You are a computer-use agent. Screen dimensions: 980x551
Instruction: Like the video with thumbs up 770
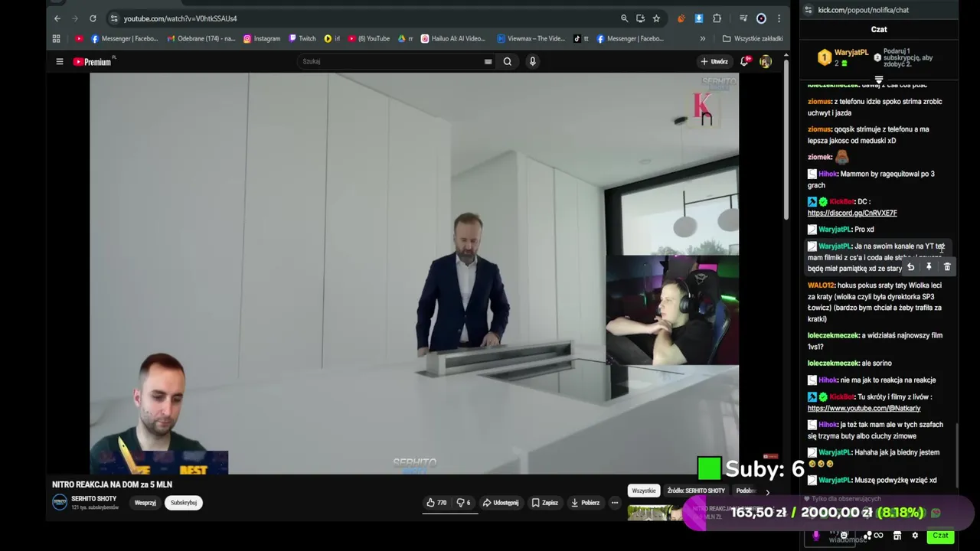click(x=436, y=503)
